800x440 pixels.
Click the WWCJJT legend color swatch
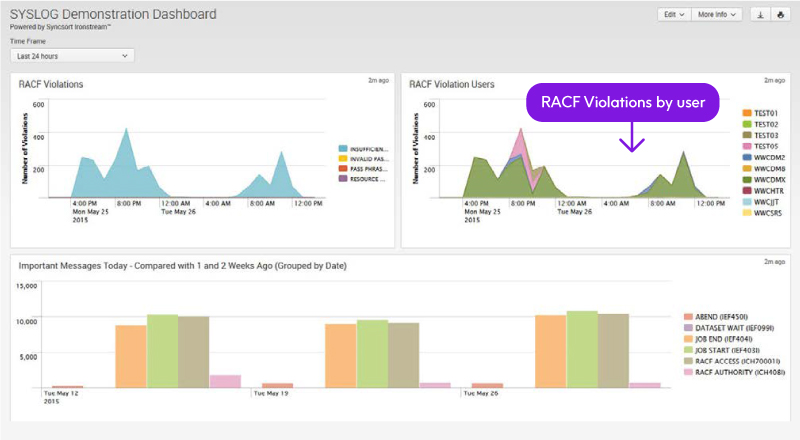tap(747, 202)
